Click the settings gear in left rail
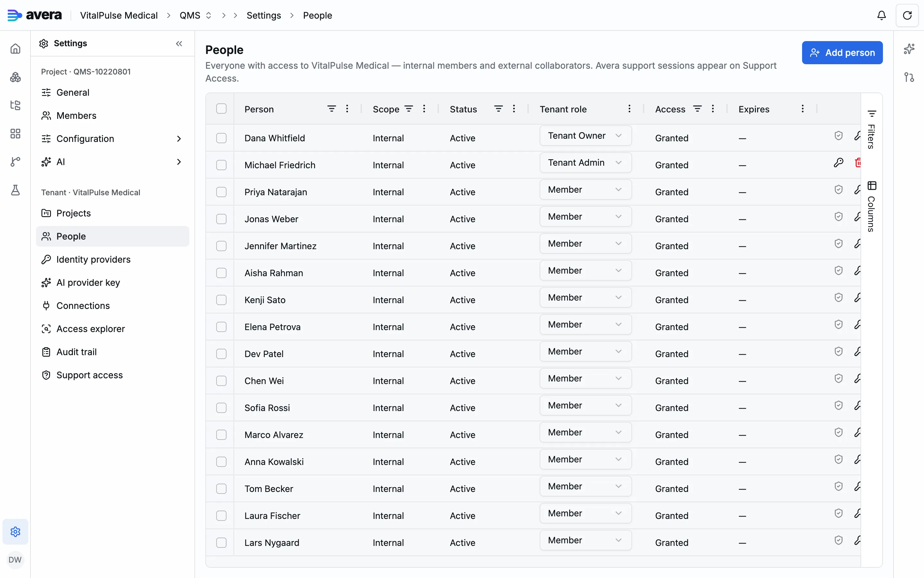924x578 pixels. coord(15,531)
